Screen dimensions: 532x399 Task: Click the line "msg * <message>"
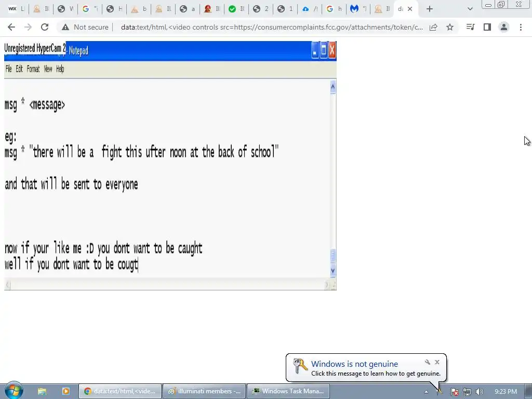click(35, 104)
